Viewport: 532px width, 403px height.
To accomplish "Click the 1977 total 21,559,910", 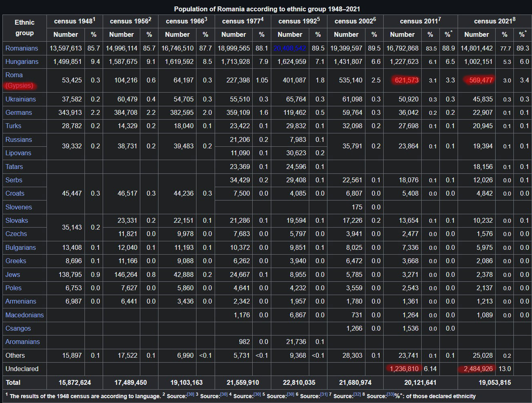I will pyautogui.click(x=243, y=382).
